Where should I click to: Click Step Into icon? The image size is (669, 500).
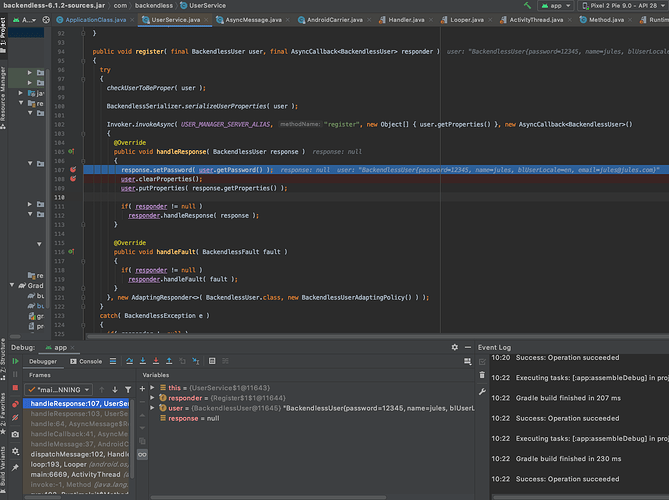(x=143, y=361)
